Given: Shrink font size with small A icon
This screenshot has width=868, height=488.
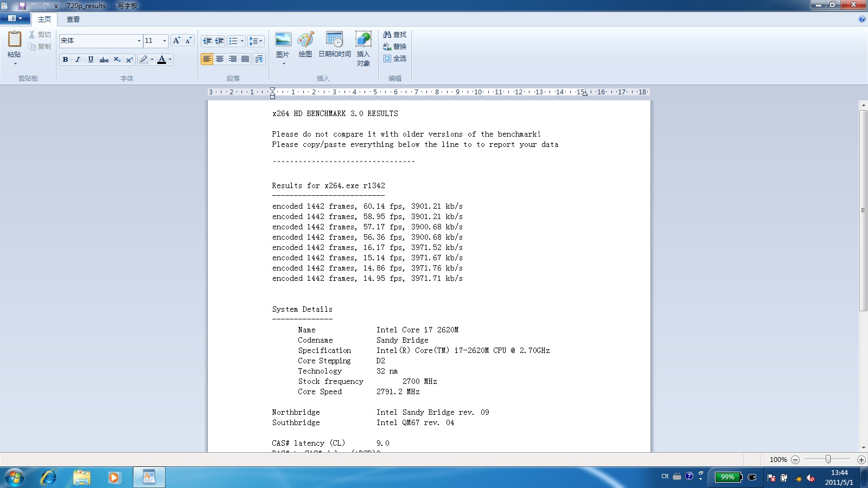Looking at the screenshot, I should [x=188, y=41].
